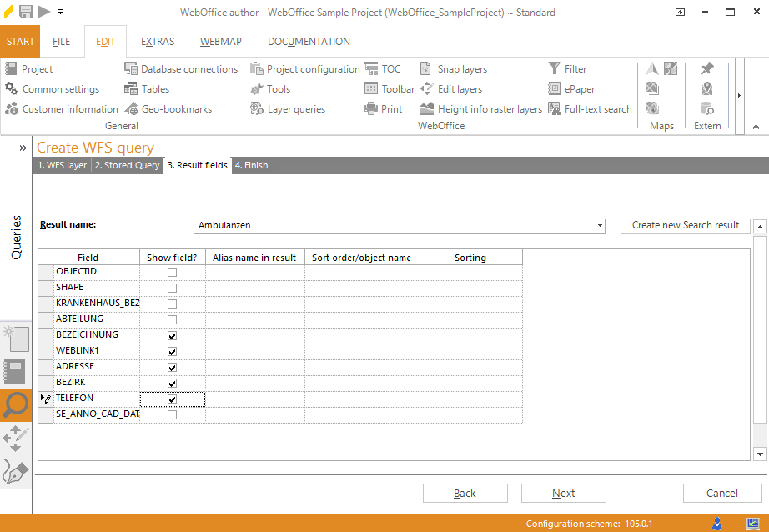This screenshot has width=769, height=532.
Task: Open Layer queries tool
Action: click(x=288, y=109)
